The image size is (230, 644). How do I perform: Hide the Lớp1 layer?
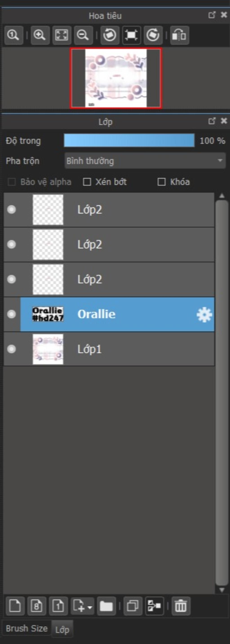click(x=11, y=349)
